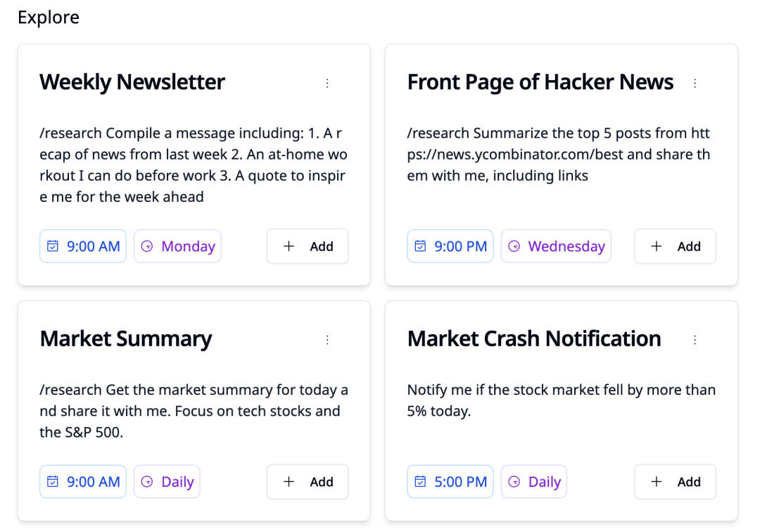Viewport: 760px width, 532px height.
Task: Click clock icon beside Monday label
Action: tap(147, 246)
